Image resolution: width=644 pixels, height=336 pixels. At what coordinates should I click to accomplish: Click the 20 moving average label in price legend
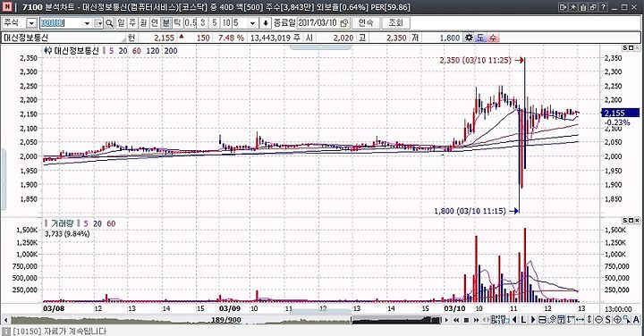123,51
